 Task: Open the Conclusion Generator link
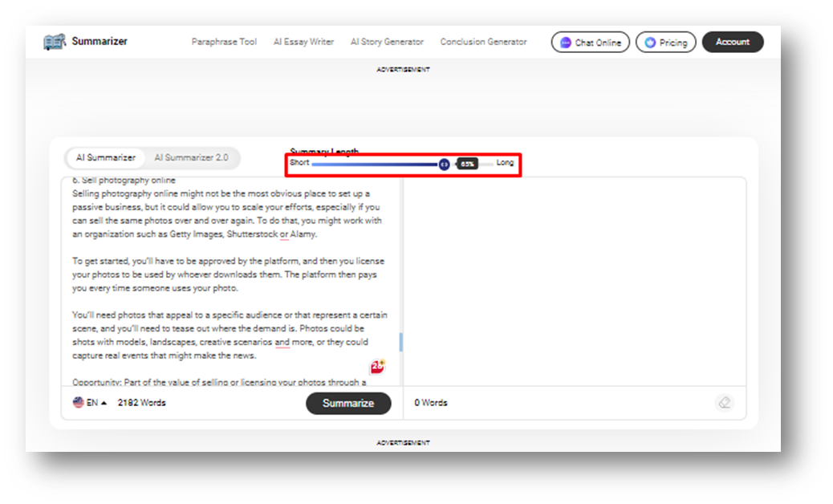point(483,42)
